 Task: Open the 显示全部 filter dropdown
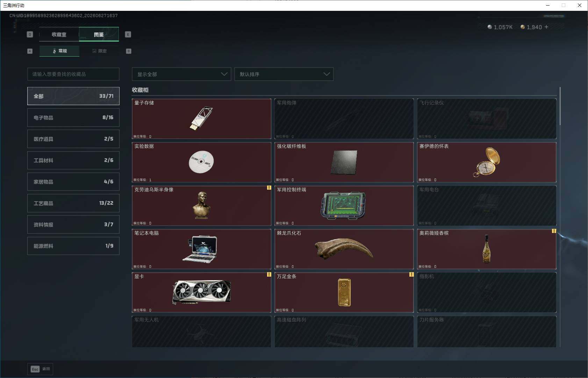tap(181, 74)
